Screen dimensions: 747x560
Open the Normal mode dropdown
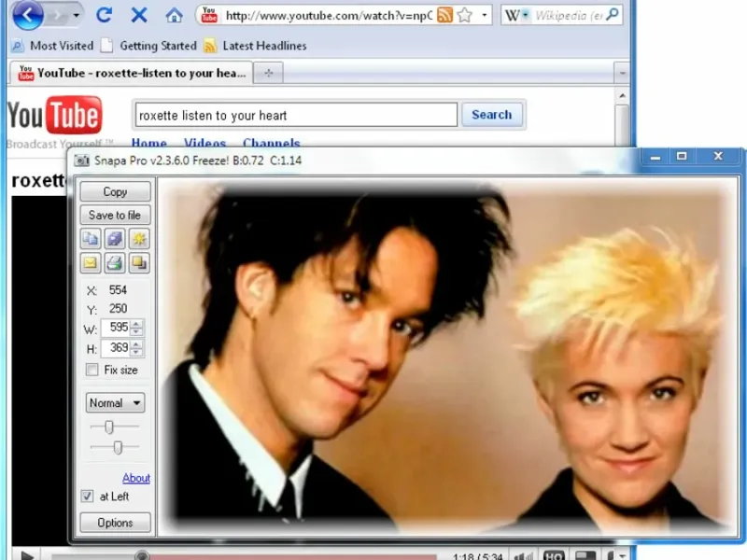coord(115,403)
